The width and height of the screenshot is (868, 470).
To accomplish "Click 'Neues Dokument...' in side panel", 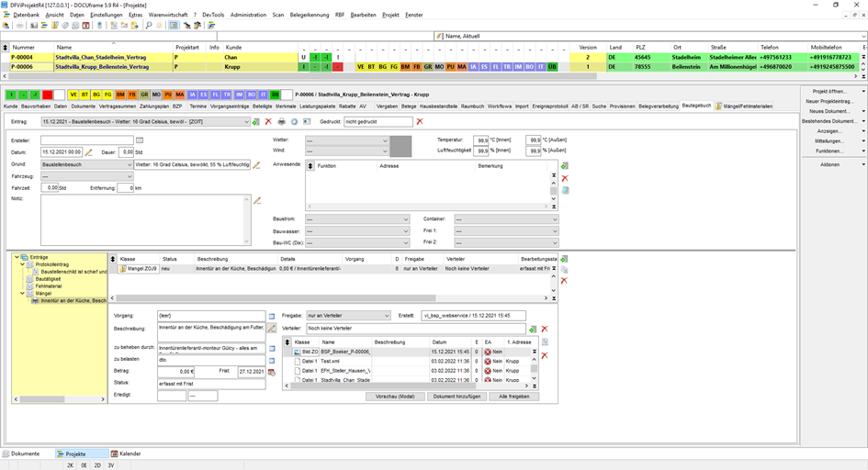I will pyautogui.click(x=829, y=111).
